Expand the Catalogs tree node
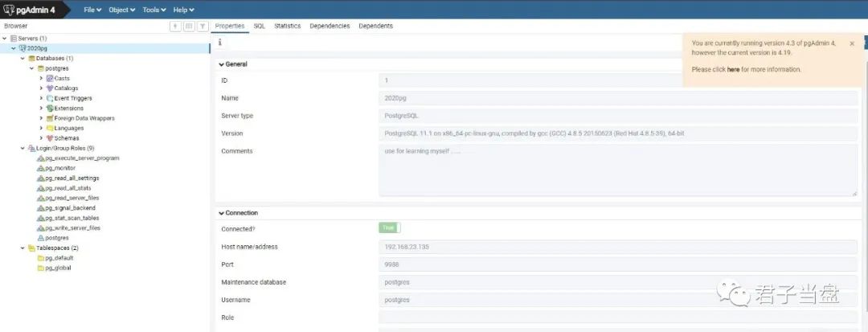The width and height of the screenshot is (868, 332). 41,88
